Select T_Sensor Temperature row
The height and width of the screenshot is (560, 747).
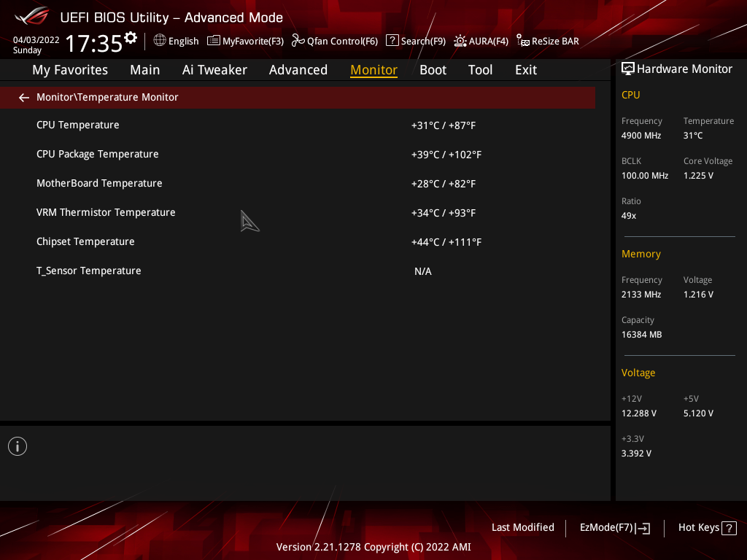pos(298,271)
